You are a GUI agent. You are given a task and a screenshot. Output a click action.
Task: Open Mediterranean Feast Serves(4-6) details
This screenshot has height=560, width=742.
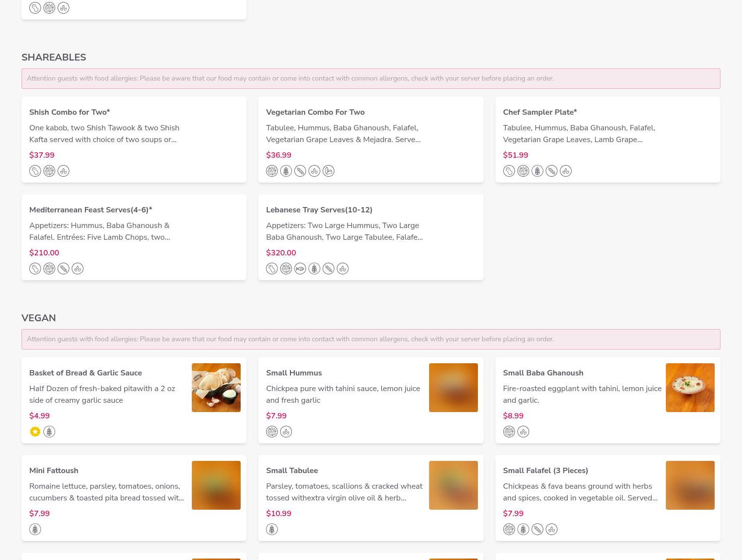(x=90, y=210)
